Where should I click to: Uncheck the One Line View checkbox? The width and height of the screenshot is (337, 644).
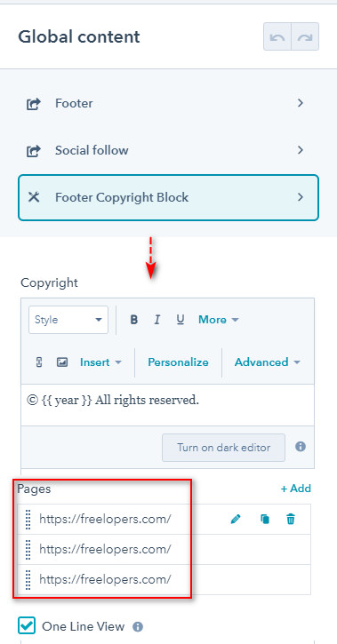point(28,626)
